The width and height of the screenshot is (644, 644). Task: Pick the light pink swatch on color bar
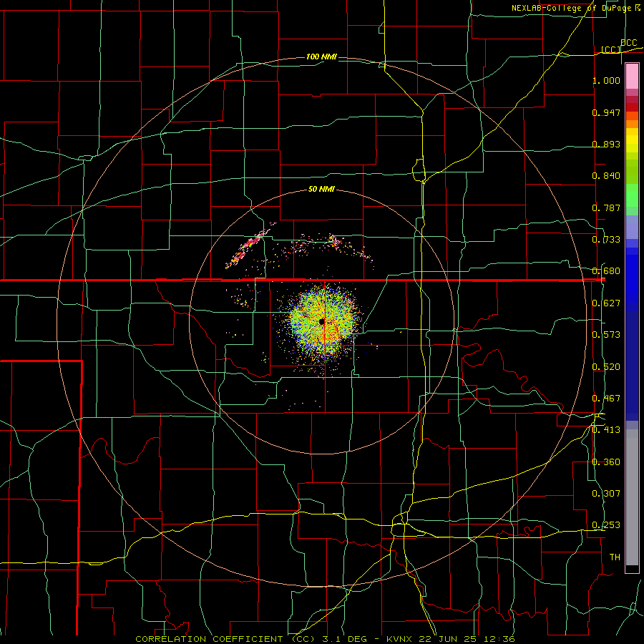pos(632,77)
